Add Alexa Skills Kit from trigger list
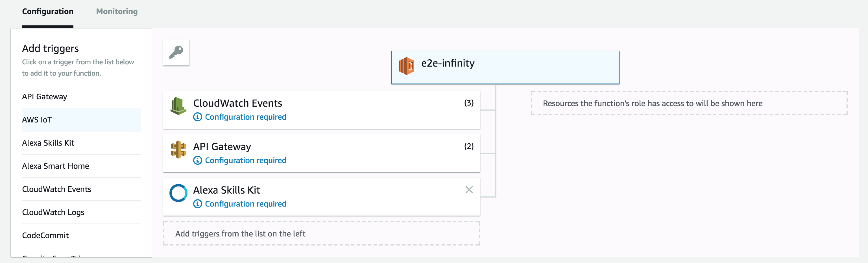 click(x=81, y=143)
